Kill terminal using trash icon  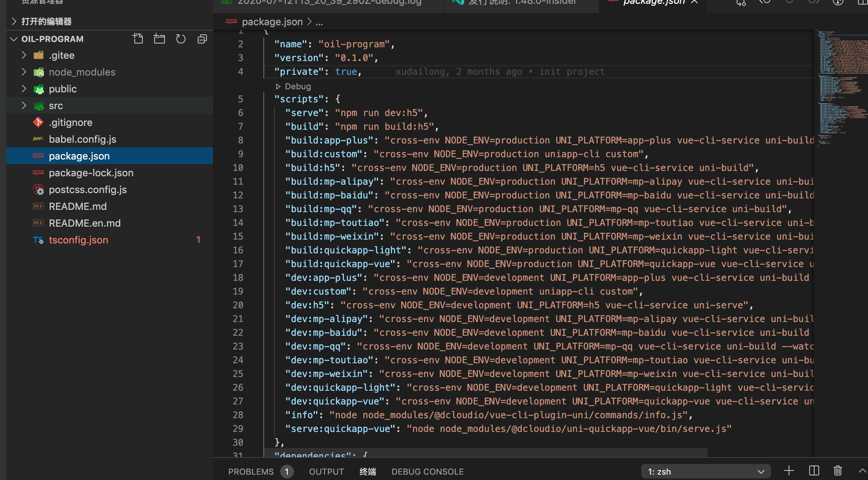[837, 471]
